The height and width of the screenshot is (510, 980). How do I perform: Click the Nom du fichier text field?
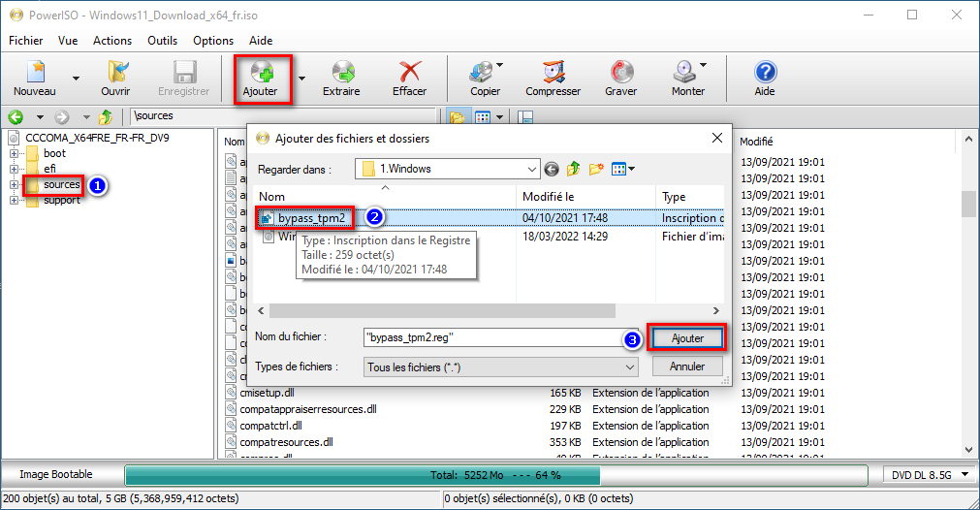pos(492,337)
